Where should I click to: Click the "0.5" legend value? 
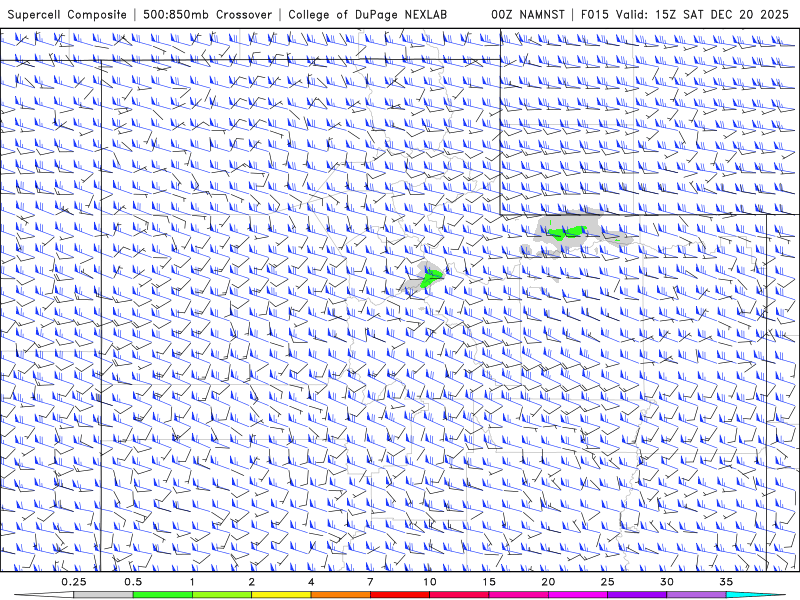[x=133, y=582]
